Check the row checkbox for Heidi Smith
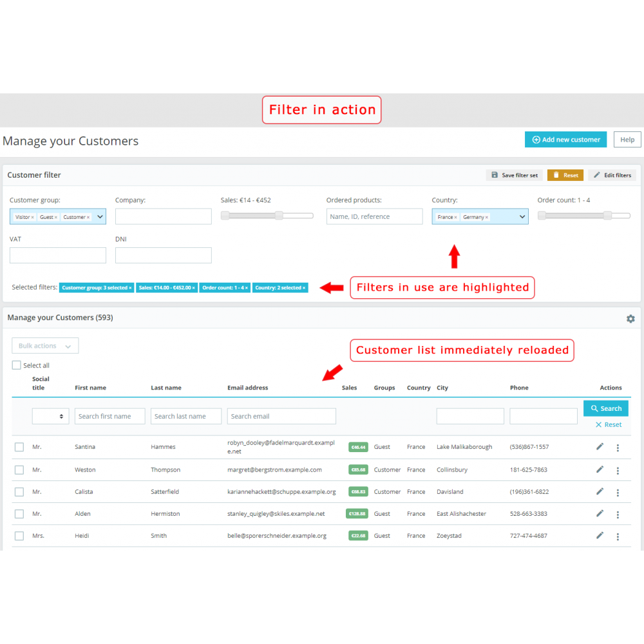Viewport: 644px width, 644px height. [x=19, y=535]
